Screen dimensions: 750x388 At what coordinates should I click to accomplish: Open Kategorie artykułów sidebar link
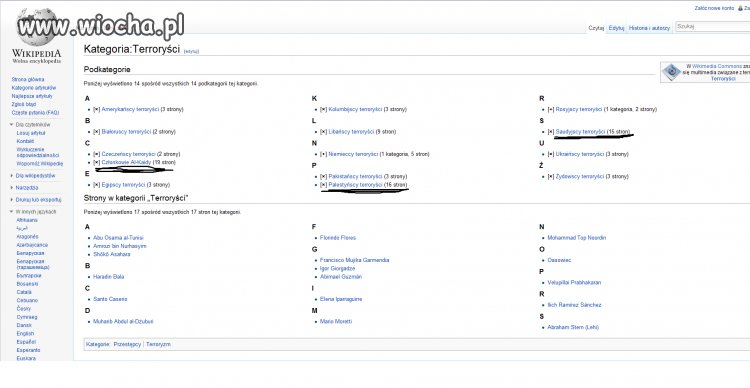point(33,88)
